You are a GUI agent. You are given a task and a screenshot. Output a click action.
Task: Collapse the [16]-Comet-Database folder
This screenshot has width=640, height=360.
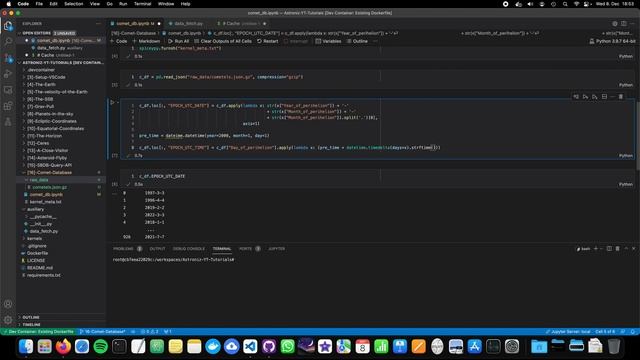[49, 173]
